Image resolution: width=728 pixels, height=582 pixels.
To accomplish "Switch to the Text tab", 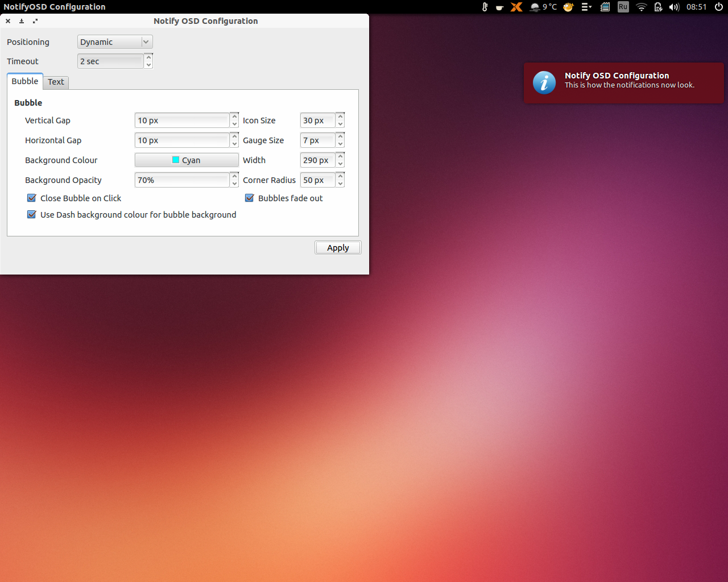I will pos(56,82).
